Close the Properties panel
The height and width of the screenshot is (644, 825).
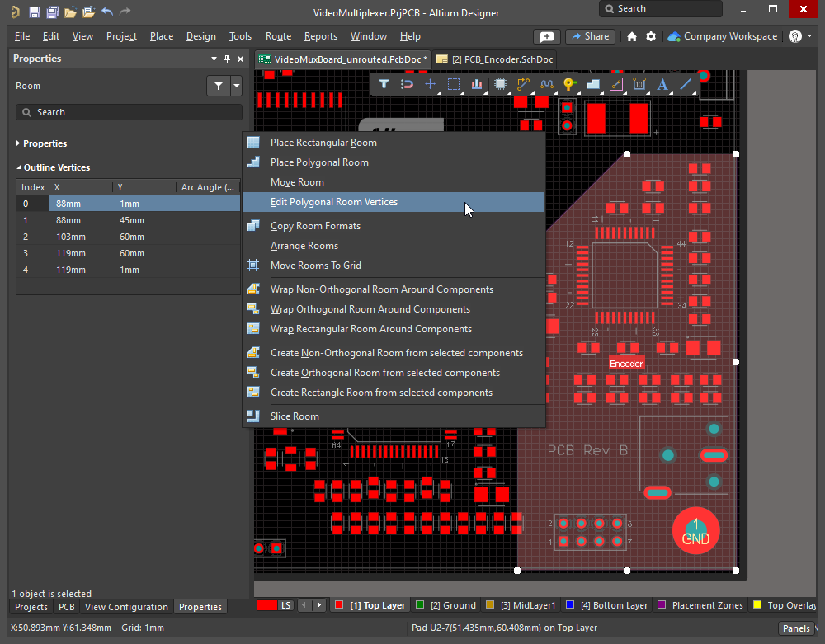pyautogui.click(x=240, y=59)
